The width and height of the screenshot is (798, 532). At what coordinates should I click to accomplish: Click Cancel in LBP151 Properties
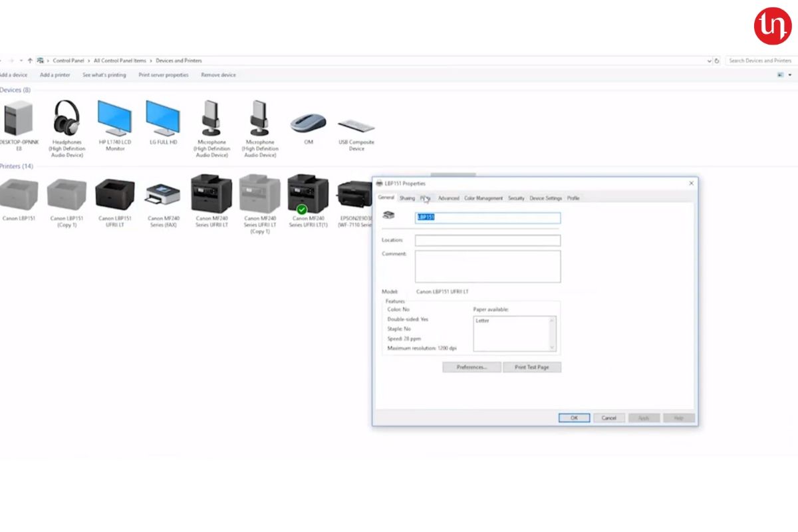pos(609,418)
